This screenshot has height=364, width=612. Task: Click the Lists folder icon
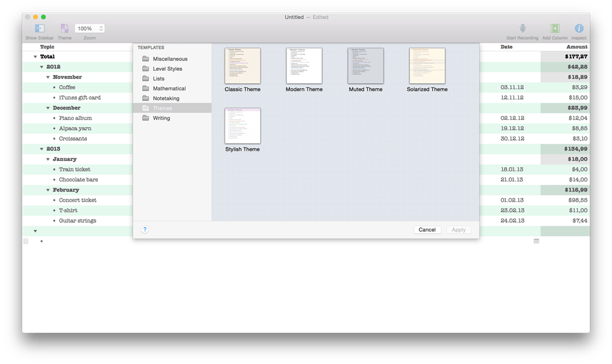point(146,78)
